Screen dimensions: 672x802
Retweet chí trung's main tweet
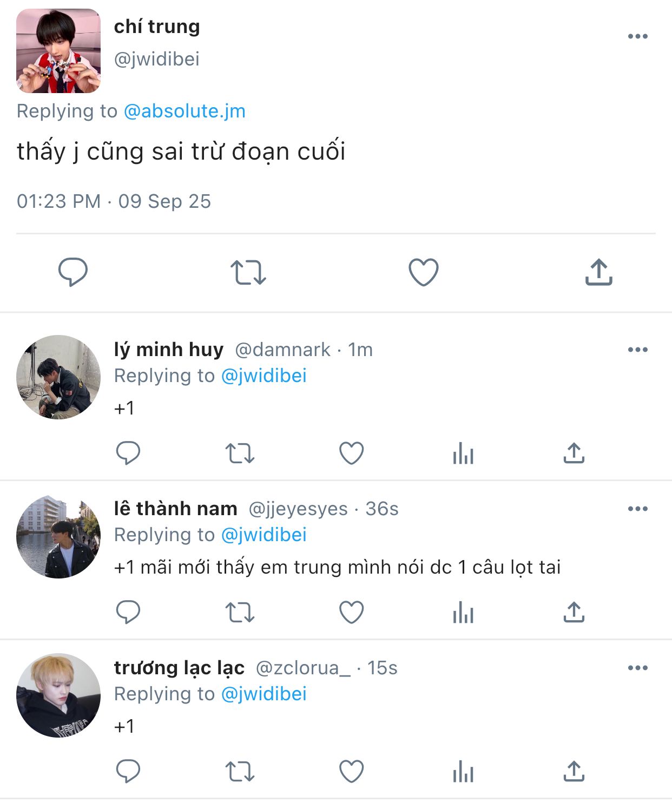pyautogui.click(x=248, y=272)
